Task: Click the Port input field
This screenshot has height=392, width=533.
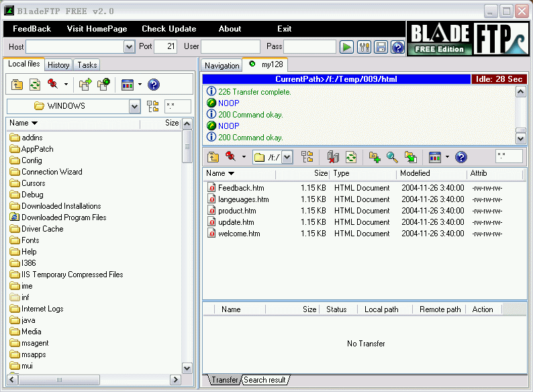Action: coord(166,46)
